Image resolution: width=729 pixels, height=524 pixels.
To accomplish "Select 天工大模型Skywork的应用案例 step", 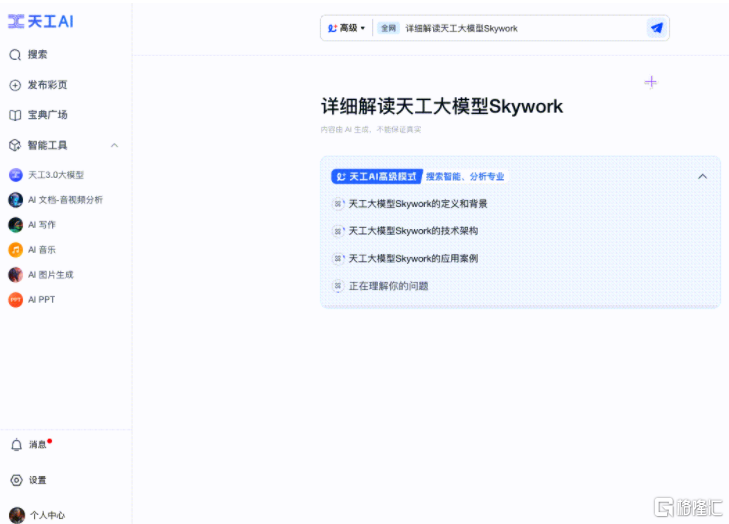I will 413,259.
